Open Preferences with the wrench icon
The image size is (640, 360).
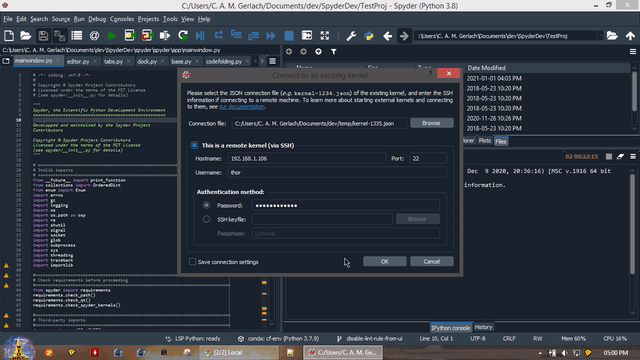[x=351, y=36]
